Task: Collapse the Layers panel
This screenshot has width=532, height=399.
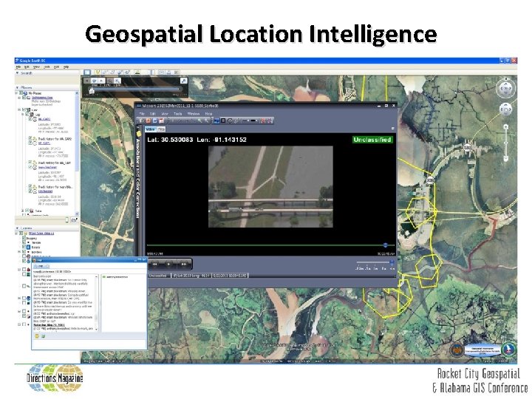Action: click(x=17, y=228)
